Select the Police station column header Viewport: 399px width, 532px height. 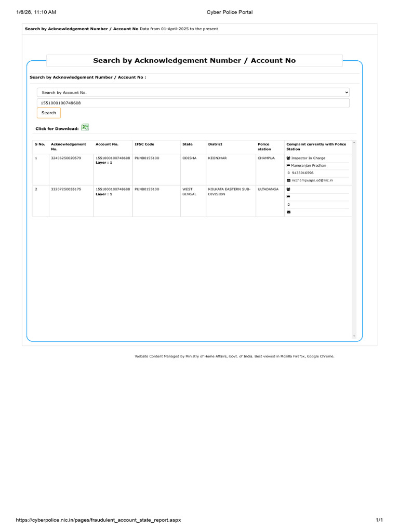(x=264, y=147)
